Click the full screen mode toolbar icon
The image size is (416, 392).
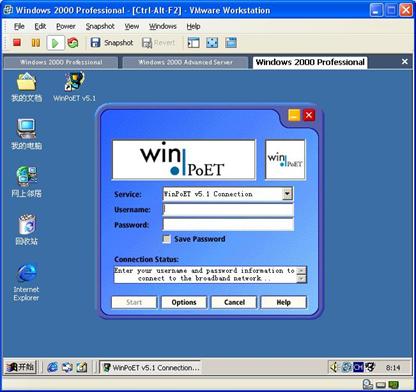click(212, 43)
